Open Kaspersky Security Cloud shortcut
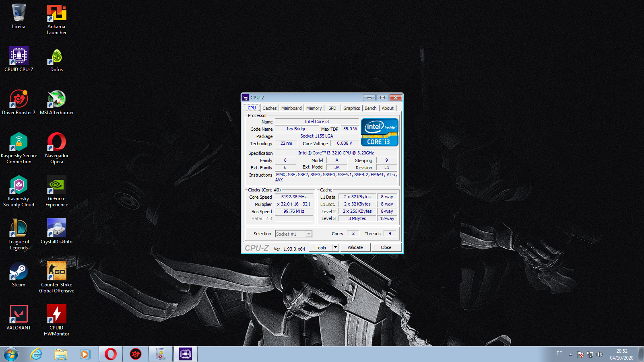The width and height of the screenshot is (644, 362). coord(19,191)
